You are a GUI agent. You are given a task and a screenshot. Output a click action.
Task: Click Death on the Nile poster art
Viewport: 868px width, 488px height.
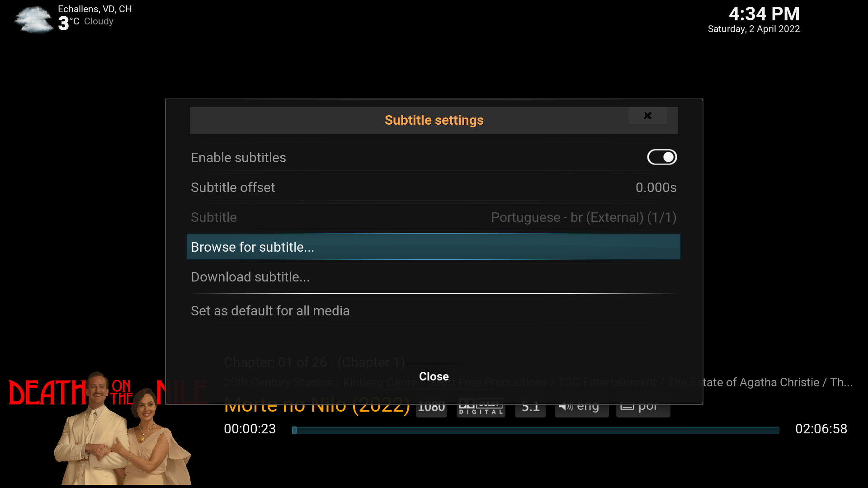coord(108,428)
